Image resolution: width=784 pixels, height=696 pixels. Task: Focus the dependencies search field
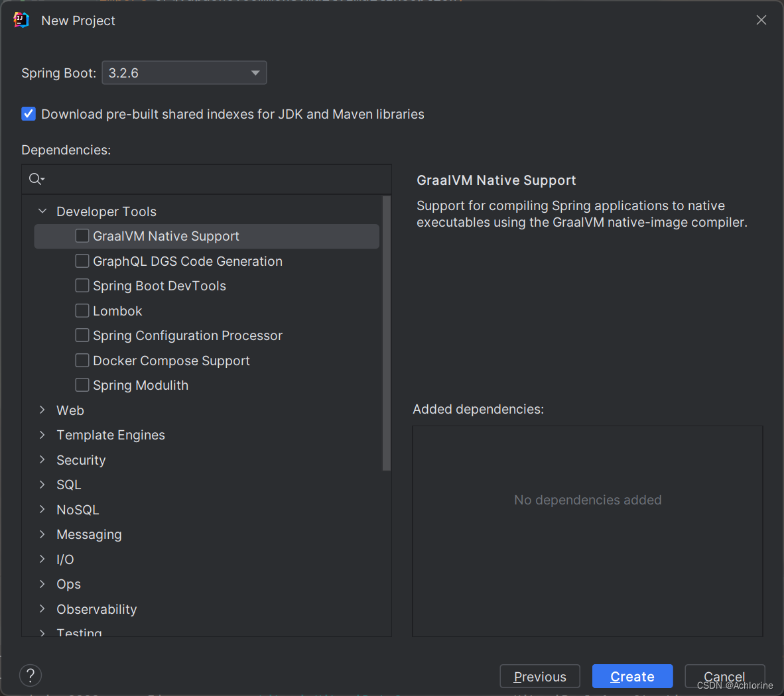[206, 180]
